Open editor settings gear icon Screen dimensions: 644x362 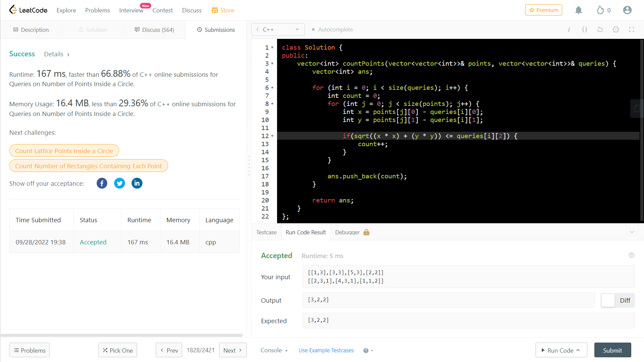click(x=616, y=29)
